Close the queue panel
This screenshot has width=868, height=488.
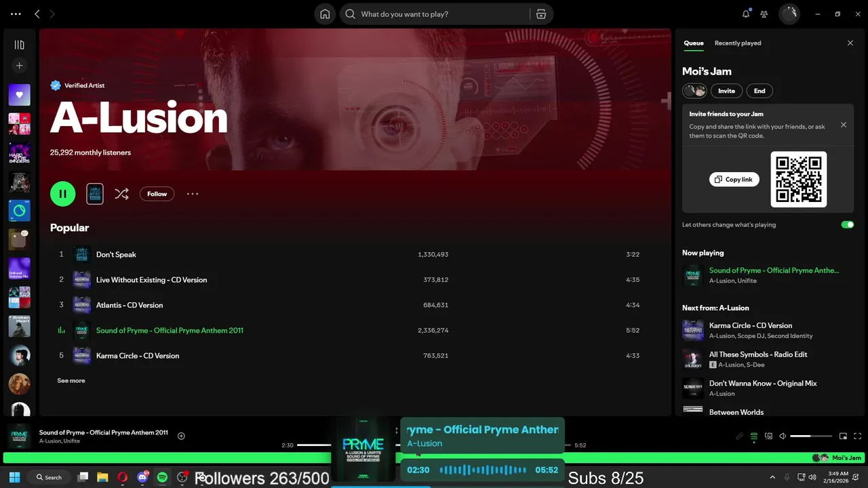[x=850, y=43]
